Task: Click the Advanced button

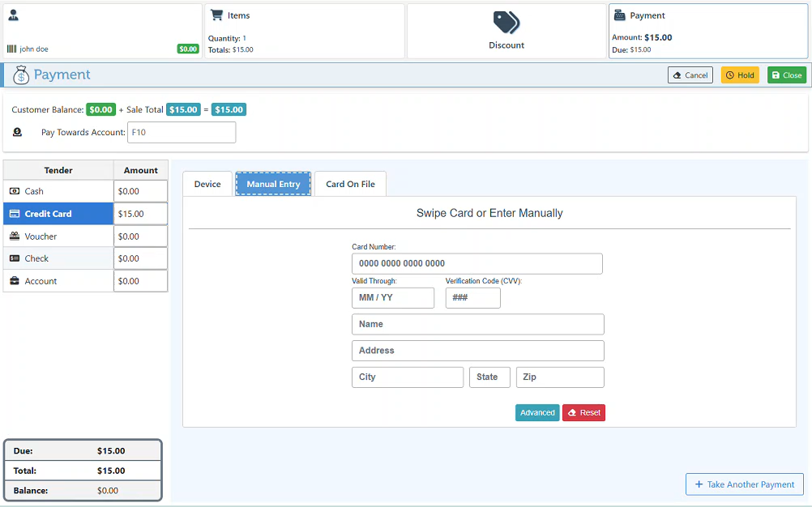Action: [537, 412]
